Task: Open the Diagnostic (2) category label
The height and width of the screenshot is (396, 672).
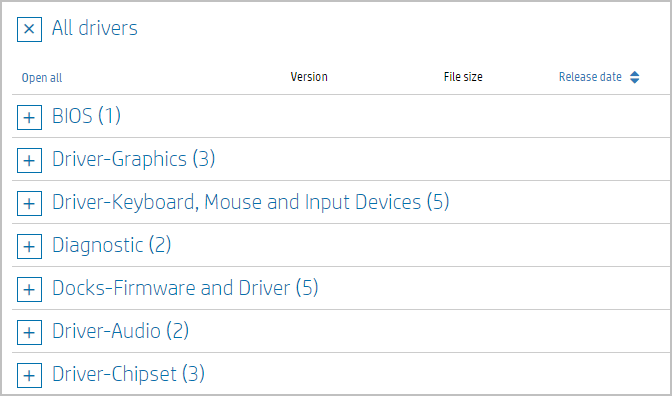Action: tap(111, 245)
